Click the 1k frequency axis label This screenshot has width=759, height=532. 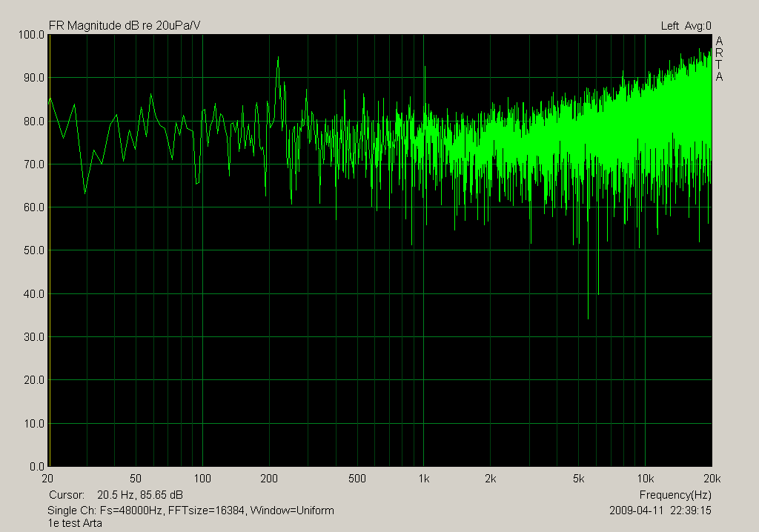(x=424, y=479)
